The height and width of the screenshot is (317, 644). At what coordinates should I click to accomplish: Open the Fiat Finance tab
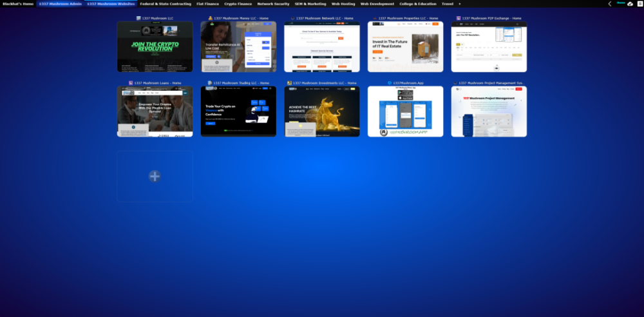[x=208, y=4]
